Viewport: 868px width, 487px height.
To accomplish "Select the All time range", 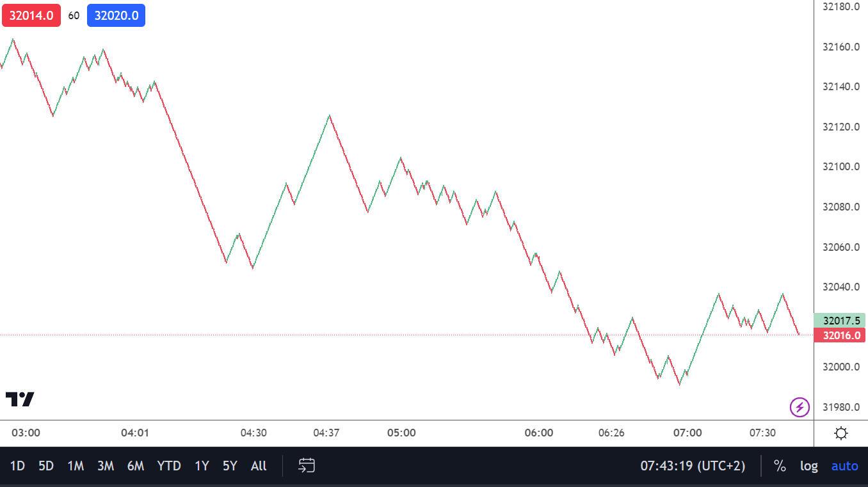I will [258, 466].
